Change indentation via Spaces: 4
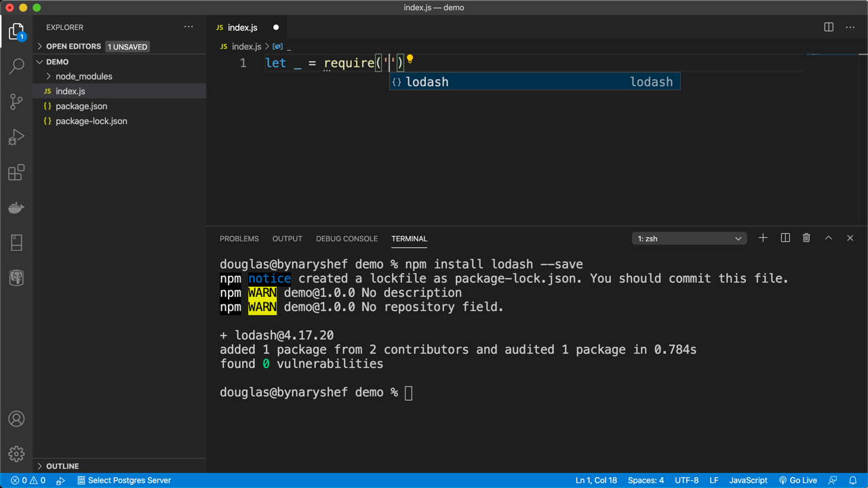Viewport: 868px width, 488px height. point(646,481)
